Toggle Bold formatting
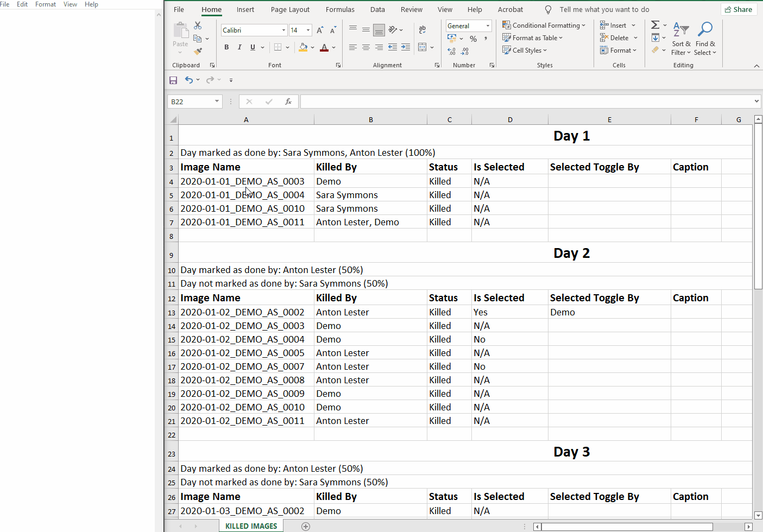The width and height of the screenshot is (763, 532). pyautogui.click(x=226, y=47)
